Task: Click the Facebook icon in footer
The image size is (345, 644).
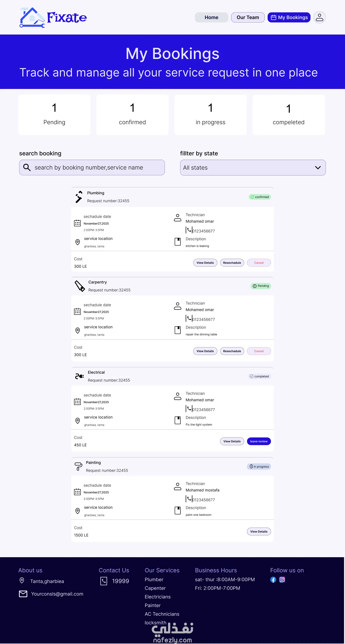Action: 273,580
